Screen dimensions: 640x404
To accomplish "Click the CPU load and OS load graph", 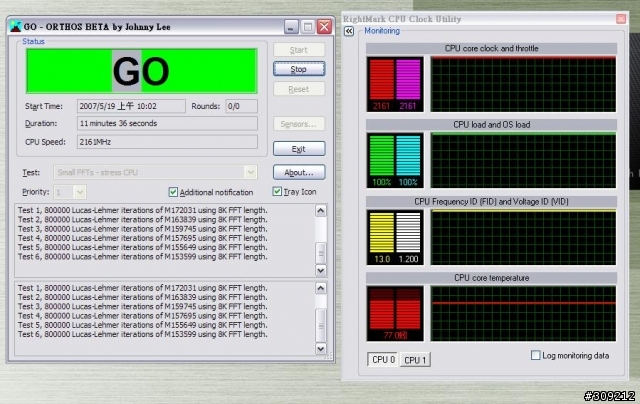I will pos(523,160).
